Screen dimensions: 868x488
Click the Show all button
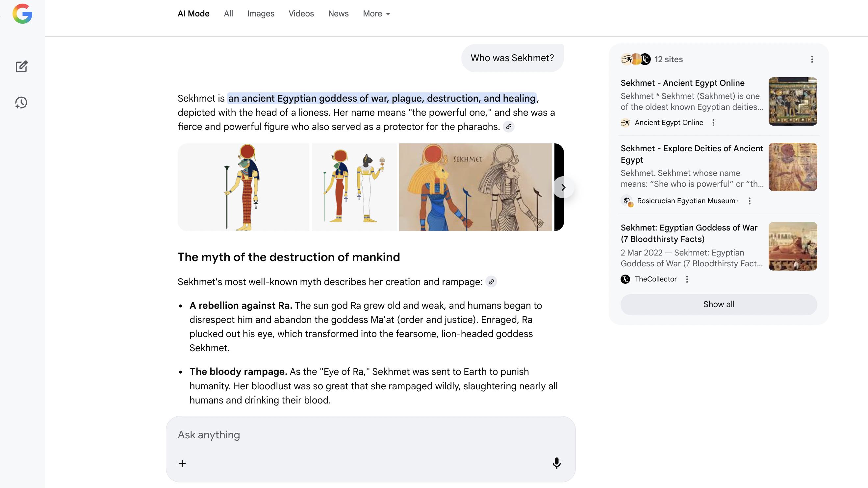(718, 305)
